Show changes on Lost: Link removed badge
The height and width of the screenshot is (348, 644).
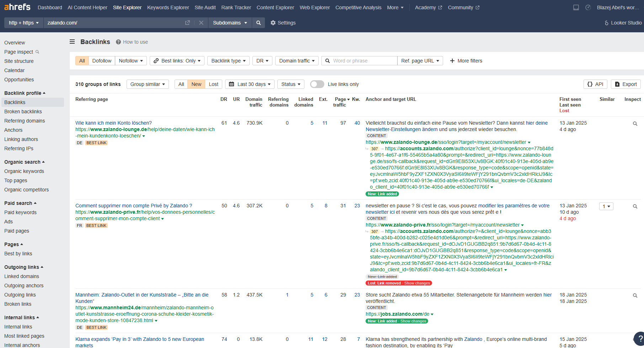tap(417, 283)
